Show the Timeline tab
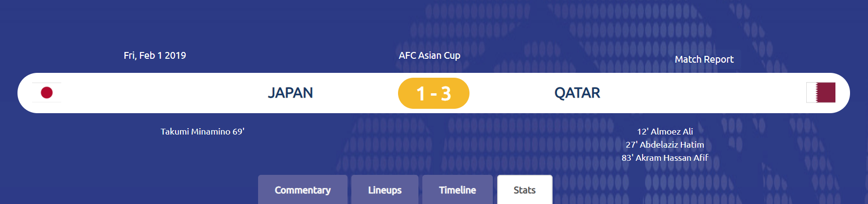Image resolution: width=868 pixels, height=204 pixels. (x=457, y=190)
